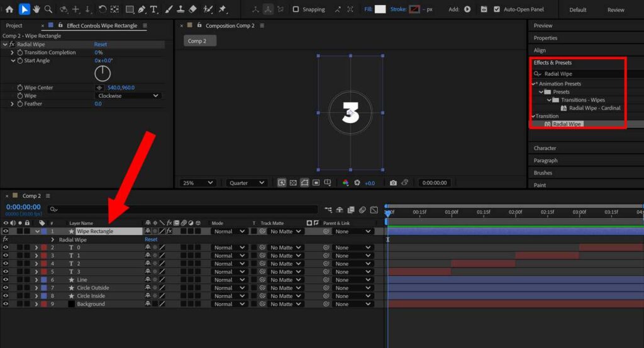This screenshot has height=348, width=644.
Task: Expand the Circle Inside layer
Action: tap(36, 296)
